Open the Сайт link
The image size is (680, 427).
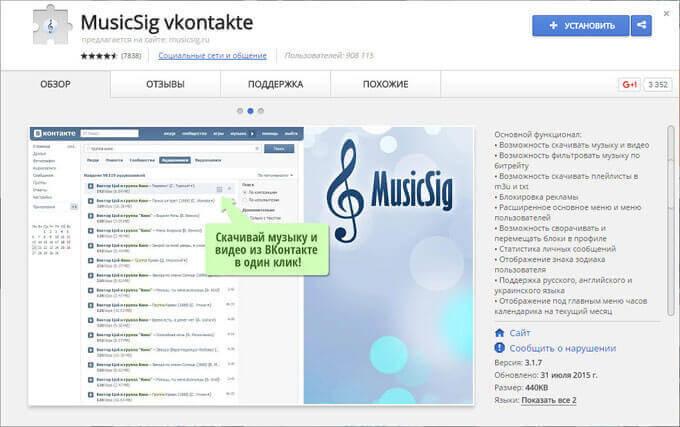(x=520, y=333)
